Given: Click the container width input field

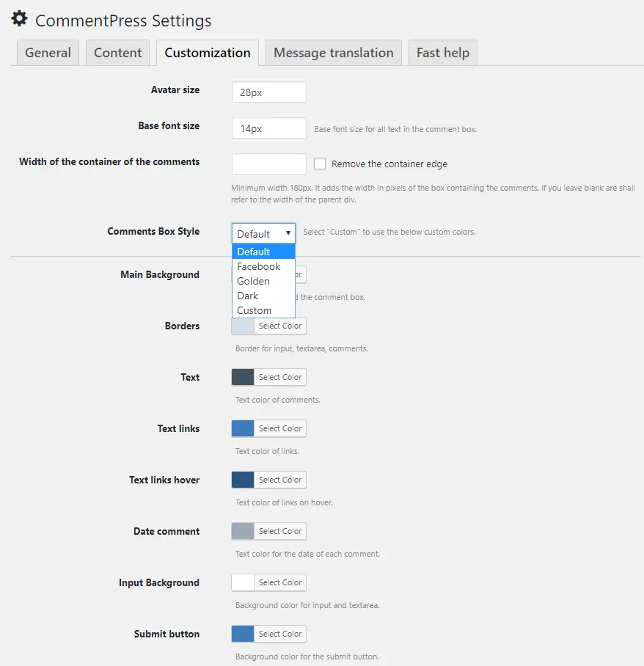Looking at the screenshot, I should click(x=269, y=164).
